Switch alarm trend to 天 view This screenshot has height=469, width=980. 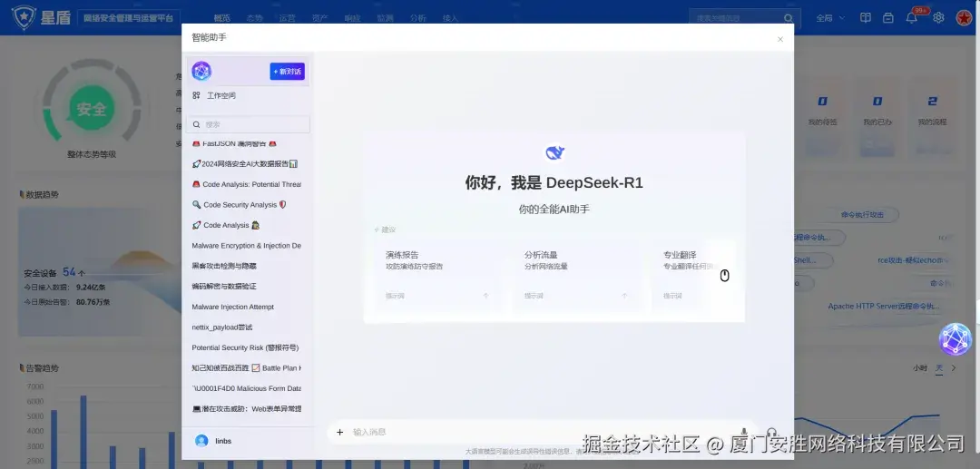coord(939,367)
